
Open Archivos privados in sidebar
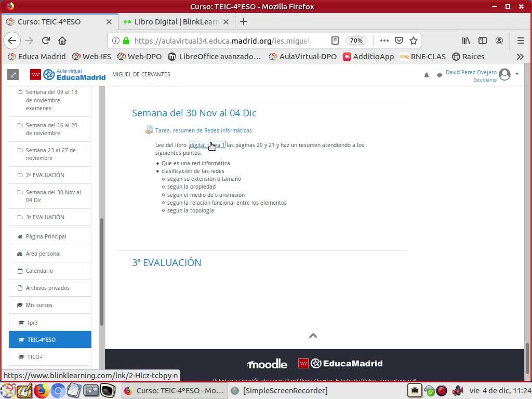click(50, 288)
